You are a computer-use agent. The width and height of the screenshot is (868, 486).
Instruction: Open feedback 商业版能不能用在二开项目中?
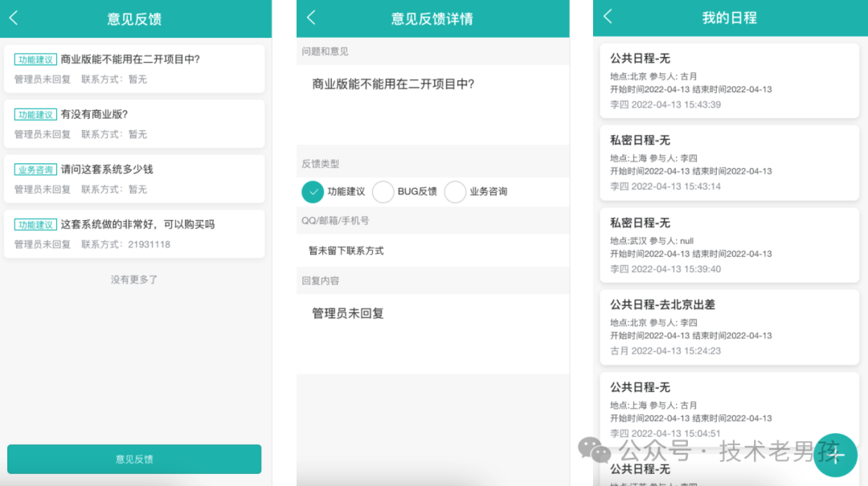coord(134,68)
